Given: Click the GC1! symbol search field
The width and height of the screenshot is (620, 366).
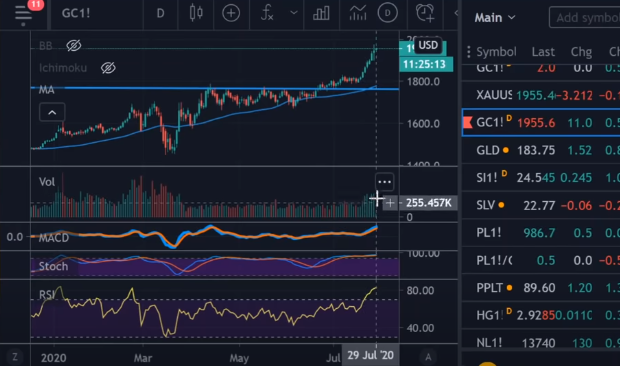Looking at the screenshot, I should (x=76, y=13).
